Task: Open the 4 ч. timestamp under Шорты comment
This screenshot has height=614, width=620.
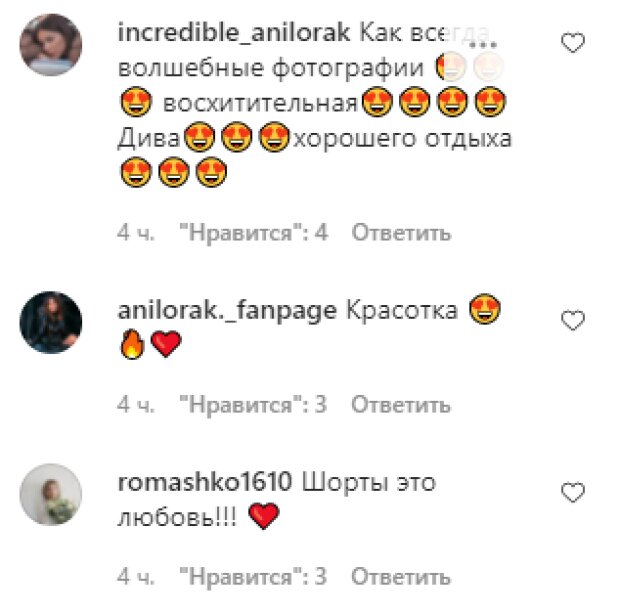Action: (136, 577)
